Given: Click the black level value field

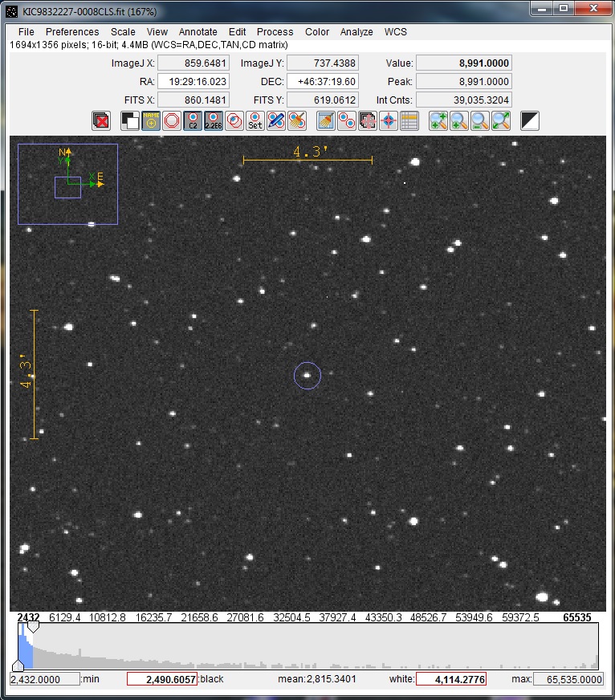Looking at the screenshot, I should coord(162,679).
